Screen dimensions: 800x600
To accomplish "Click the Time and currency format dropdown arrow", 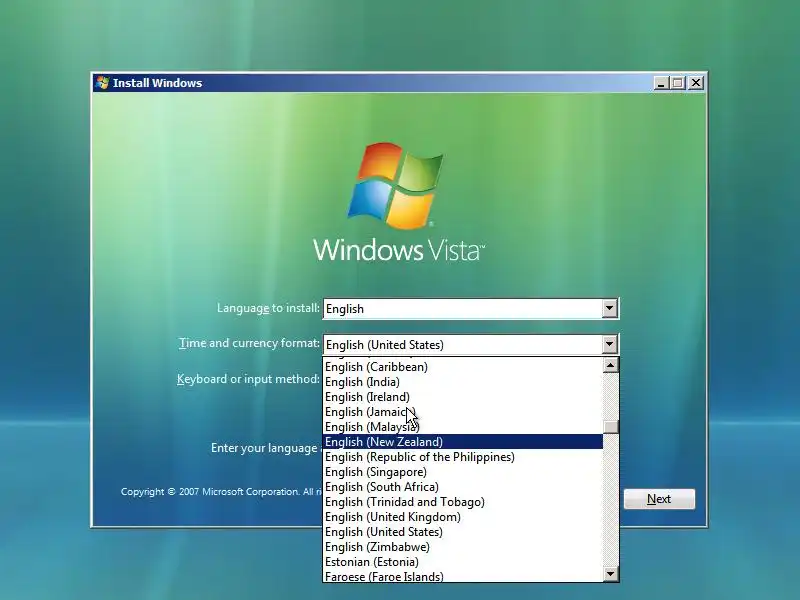I will 609,344.
